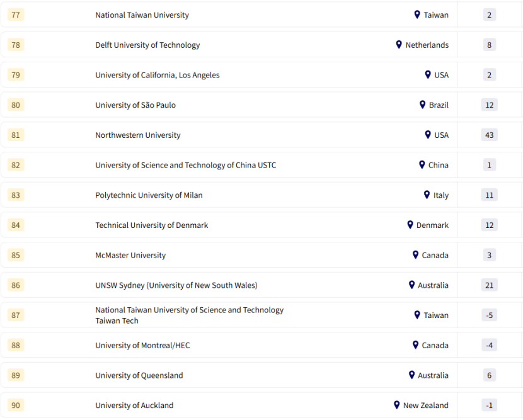This screenshot has height=420, width=523.
Task: Click the location pin beside Italy
Action: [427, 195]
